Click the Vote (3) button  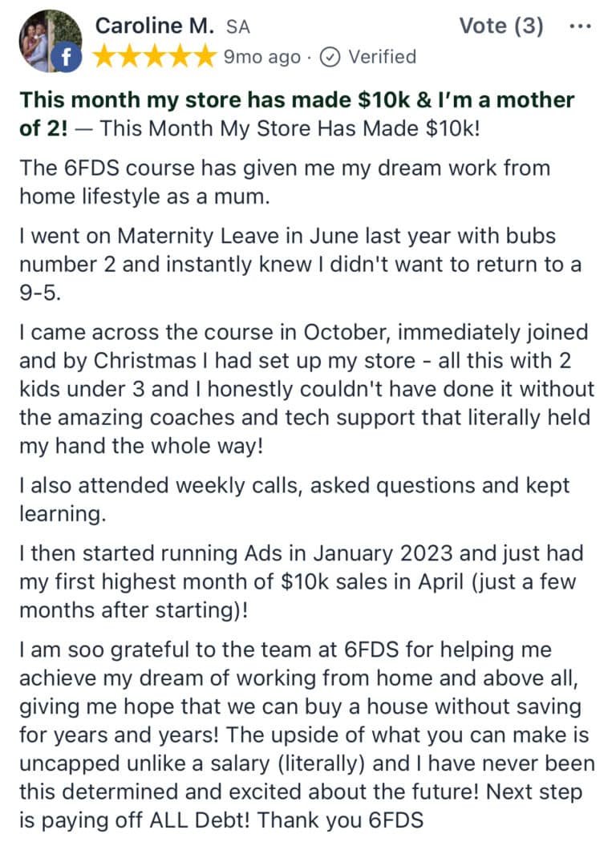point(500,26)
